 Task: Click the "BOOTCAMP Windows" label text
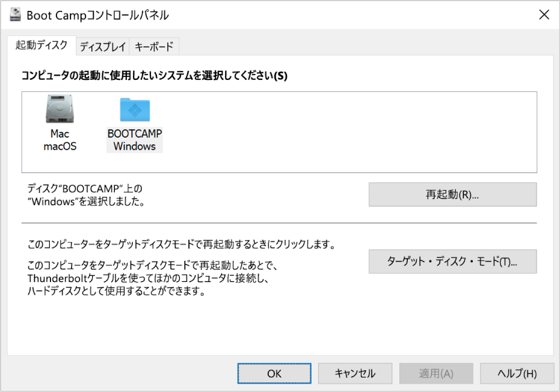tap(135, 140)
